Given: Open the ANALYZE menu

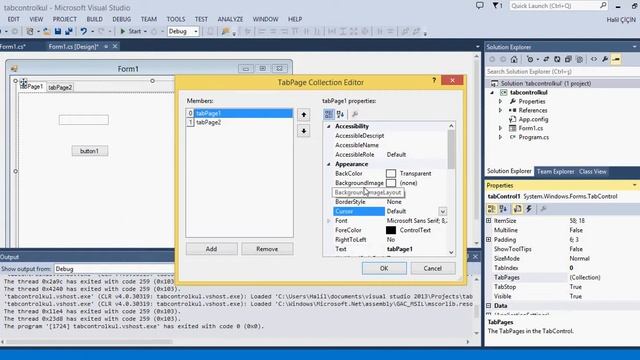Looking at the screenshot, I should [x=230, y=19].
